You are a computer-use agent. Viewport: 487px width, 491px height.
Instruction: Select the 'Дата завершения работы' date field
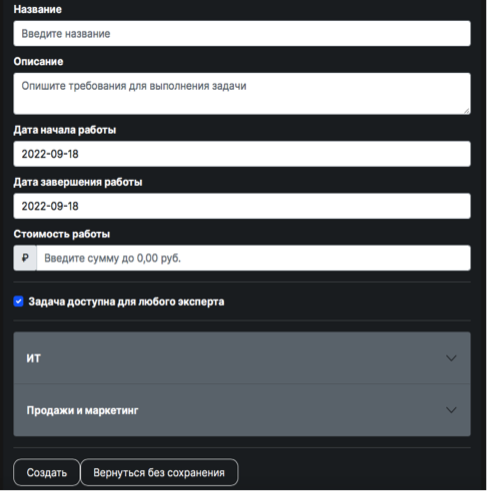[x=242, y=206]
